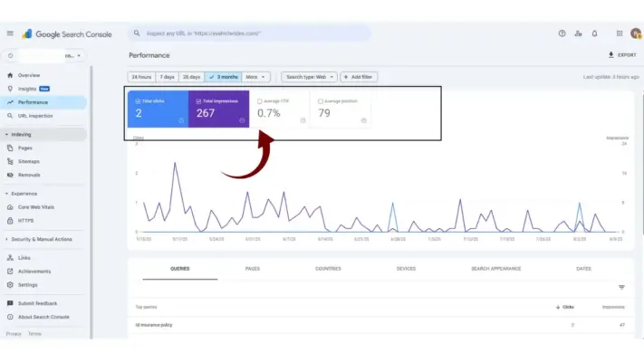The image size is (644, 362).
Task: Click the Inspect any URL search field
Action: (250, 33)
